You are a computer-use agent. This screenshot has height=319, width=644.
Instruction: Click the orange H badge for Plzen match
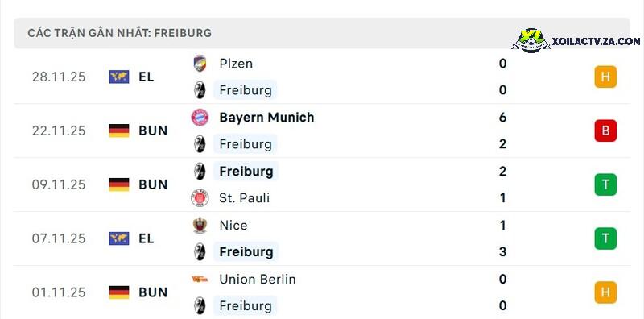click(x=605, y=77)
